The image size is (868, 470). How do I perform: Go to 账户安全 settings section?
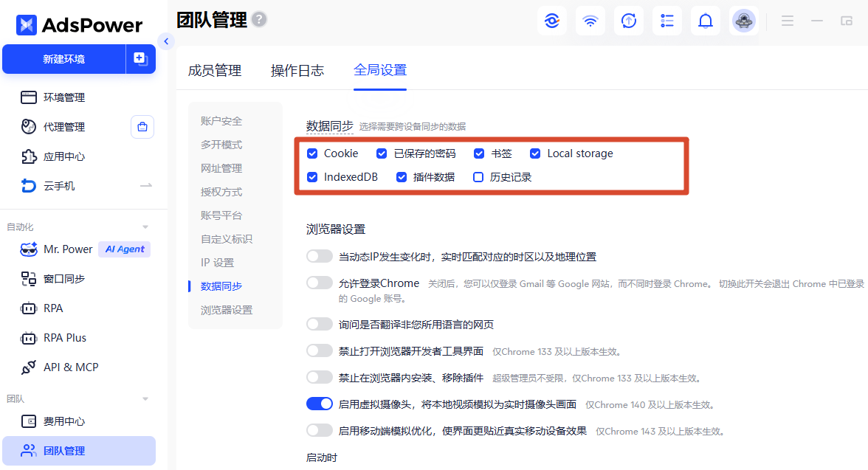click(221, 121)
